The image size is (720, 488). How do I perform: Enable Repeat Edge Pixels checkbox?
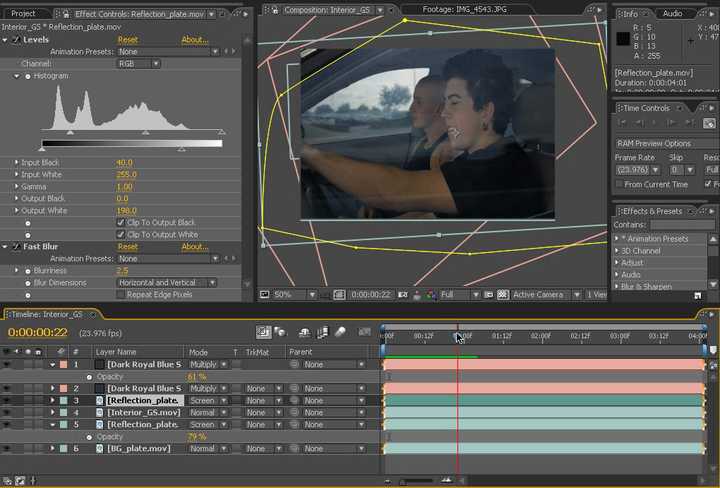pyautogui.click(x=121, y=295)
